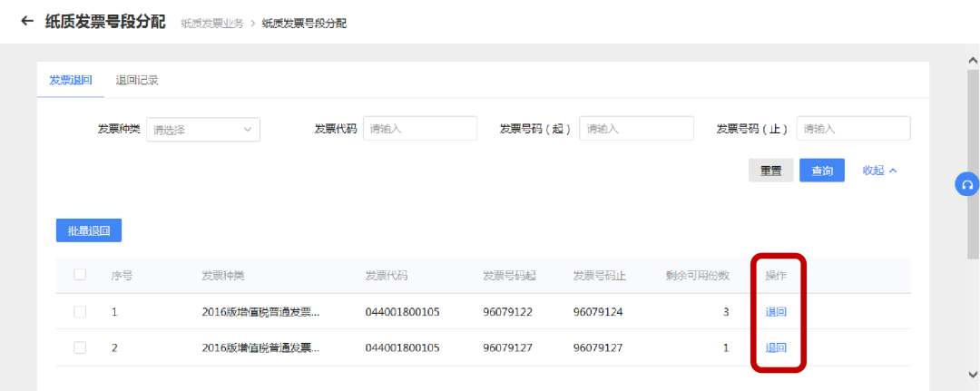Click the scrollbar down arrow
The width and height of the screenshot is (980, 391).
(x=973, y=374)
